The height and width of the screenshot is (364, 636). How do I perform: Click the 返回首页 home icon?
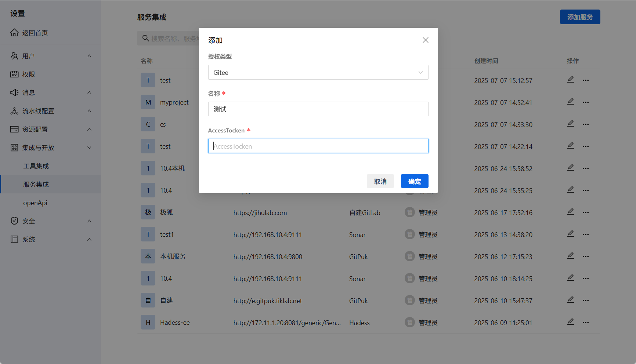(14, 33)
